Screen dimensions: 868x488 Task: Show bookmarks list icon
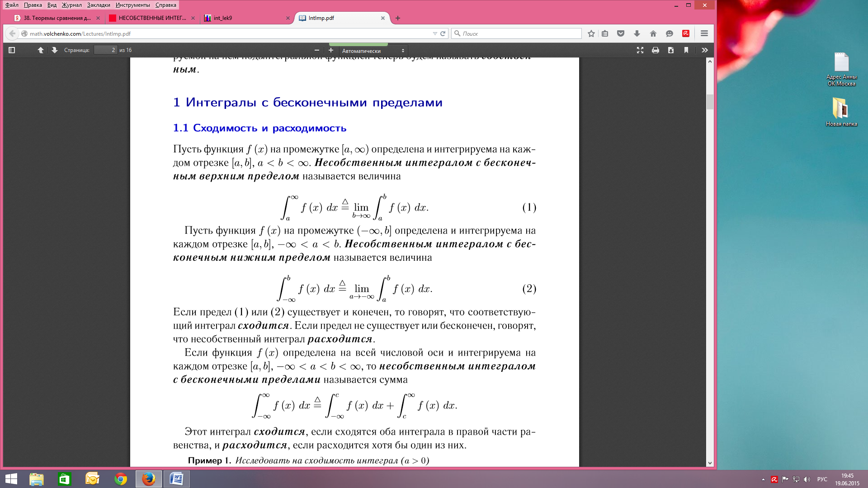605,33
